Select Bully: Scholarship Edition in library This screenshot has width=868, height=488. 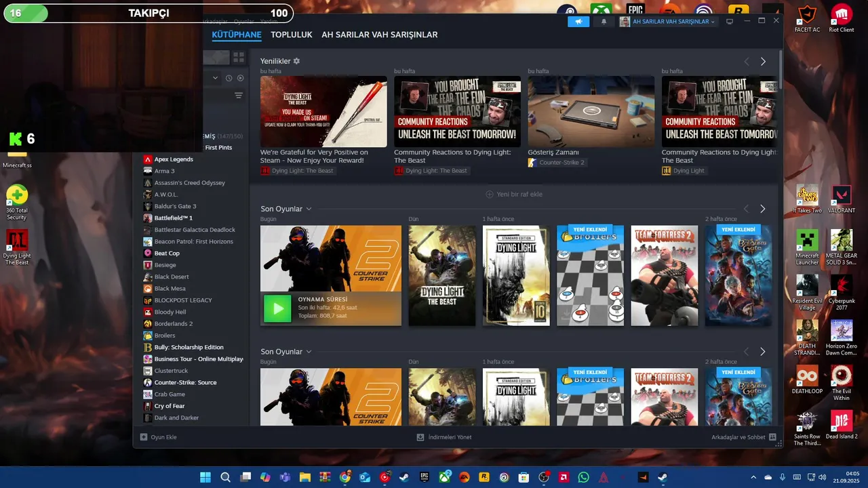[x=189, y=347]
